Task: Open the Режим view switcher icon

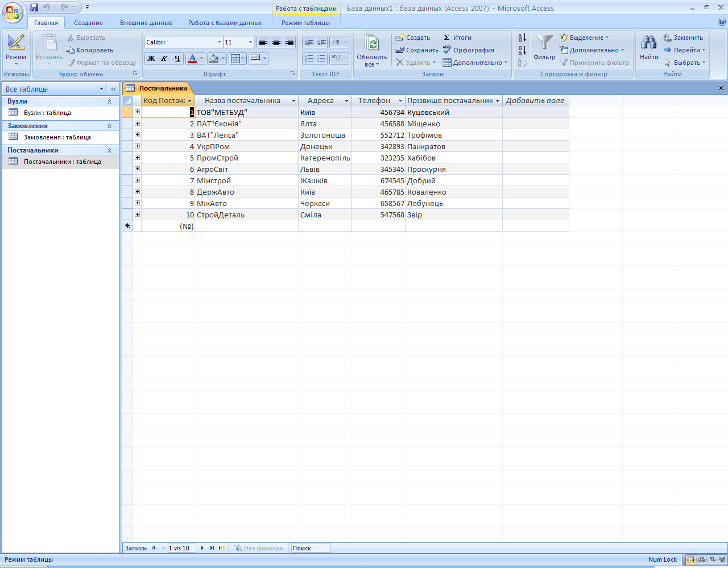Action: click(16, 42)
